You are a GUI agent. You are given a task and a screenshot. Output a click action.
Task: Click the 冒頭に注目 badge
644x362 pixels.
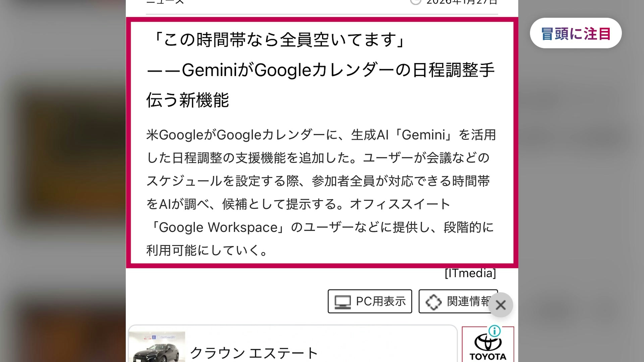576,33
